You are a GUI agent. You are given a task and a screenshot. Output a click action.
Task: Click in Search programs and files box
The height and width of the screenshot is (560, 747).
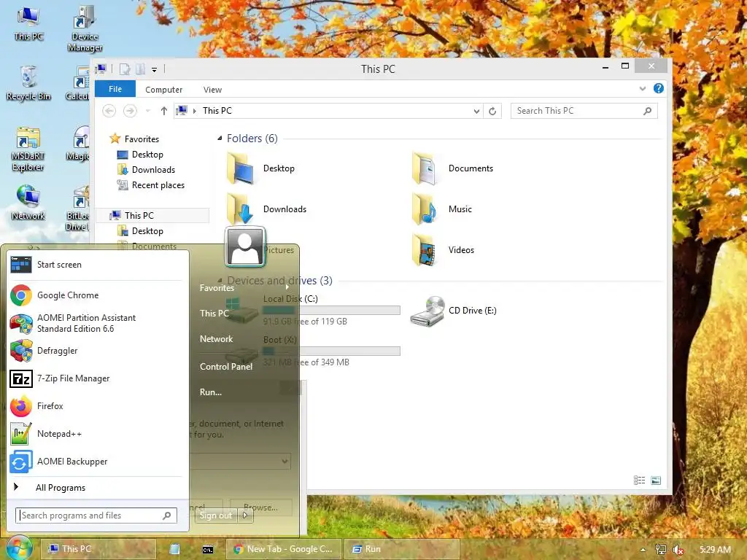[96, 516]
